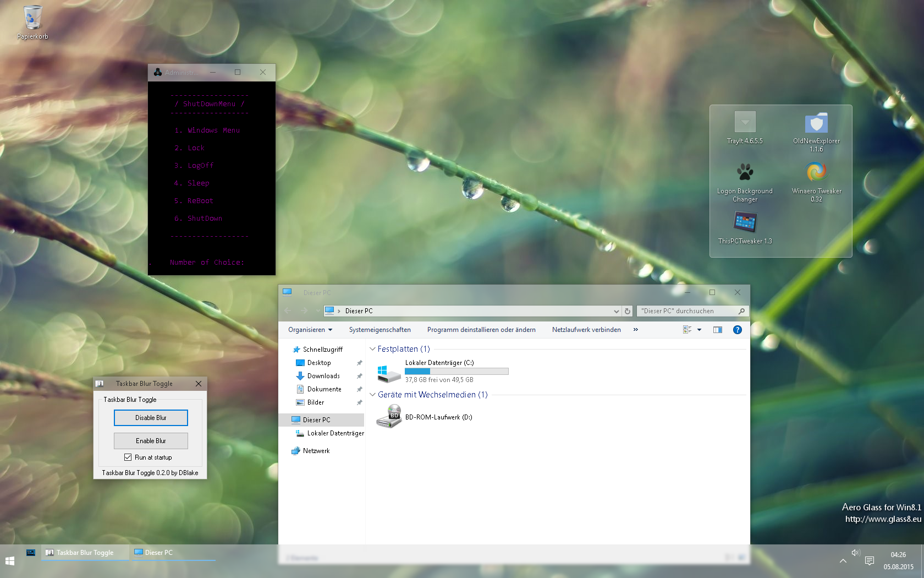924x578 pixels.
Task: Select Lokaler Datenträger (C:) drive
Action: (x=443, y=371)
